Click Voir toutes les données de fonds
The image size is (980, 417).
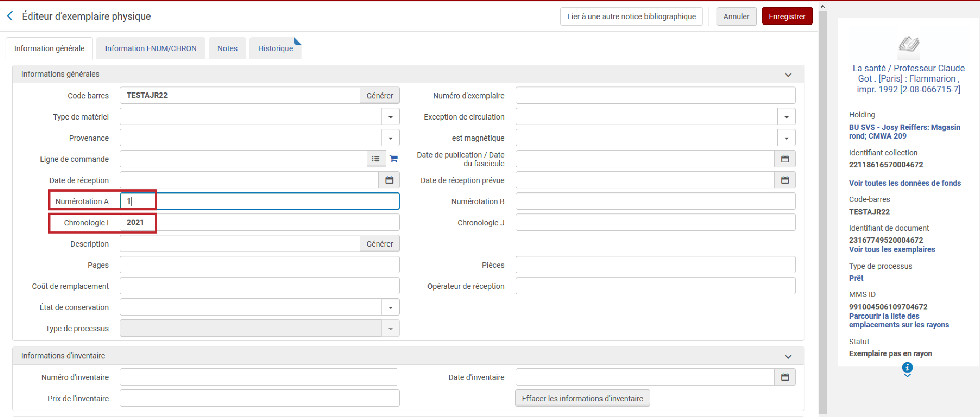click(905, 183)
